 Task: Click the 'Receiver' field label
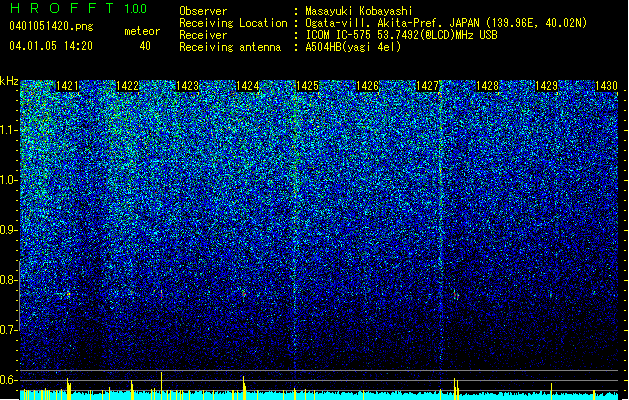203,35
